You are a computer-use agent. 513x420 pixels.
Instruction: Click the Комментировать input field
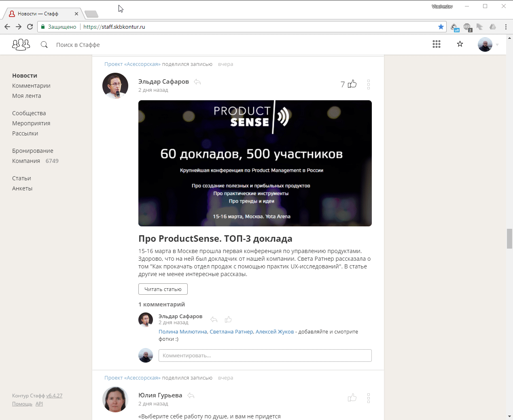coord(265,356)
